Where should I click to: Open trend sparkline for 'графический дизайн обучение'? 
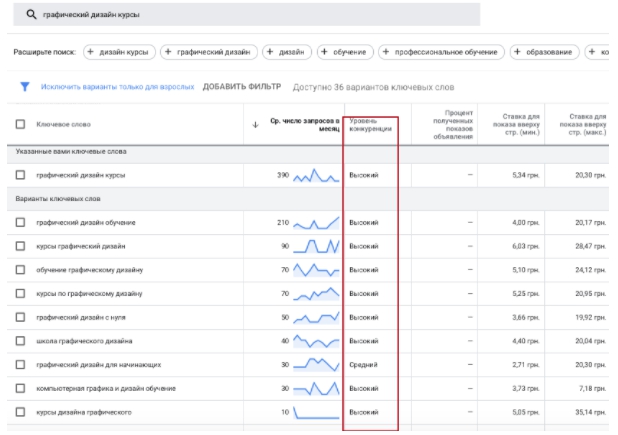316,223
